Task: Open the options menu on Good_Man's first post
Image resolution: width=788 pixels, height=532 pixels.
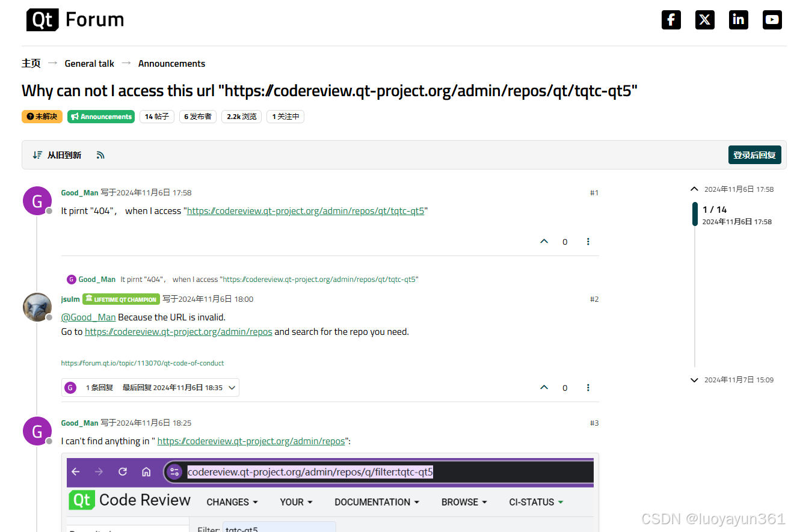Action: point(588,241)
